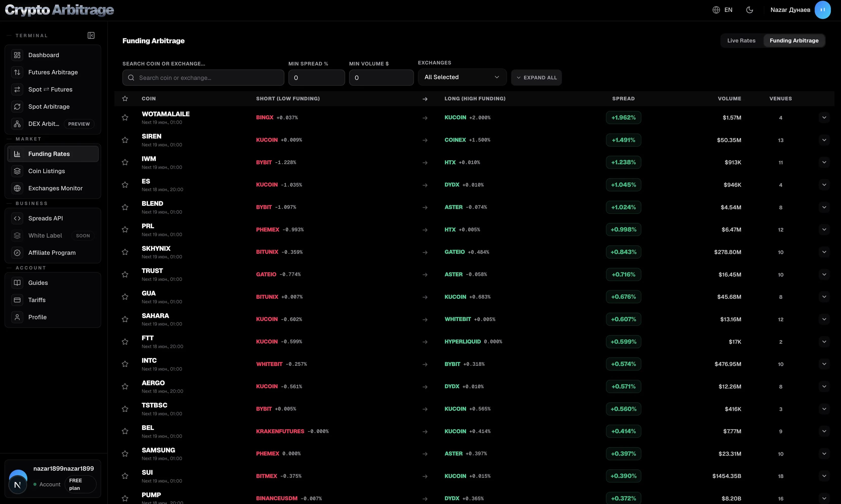Click the $476.95M volume value

tap(727, 364)
